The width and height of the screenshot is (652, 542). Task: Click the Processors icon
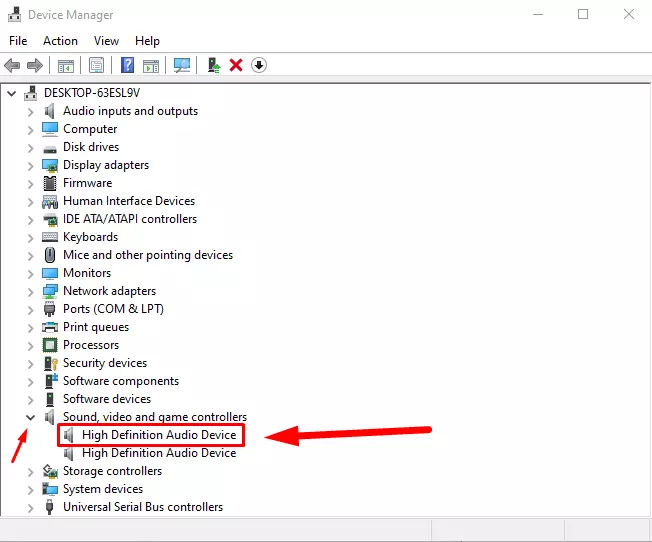click(50, 345)
